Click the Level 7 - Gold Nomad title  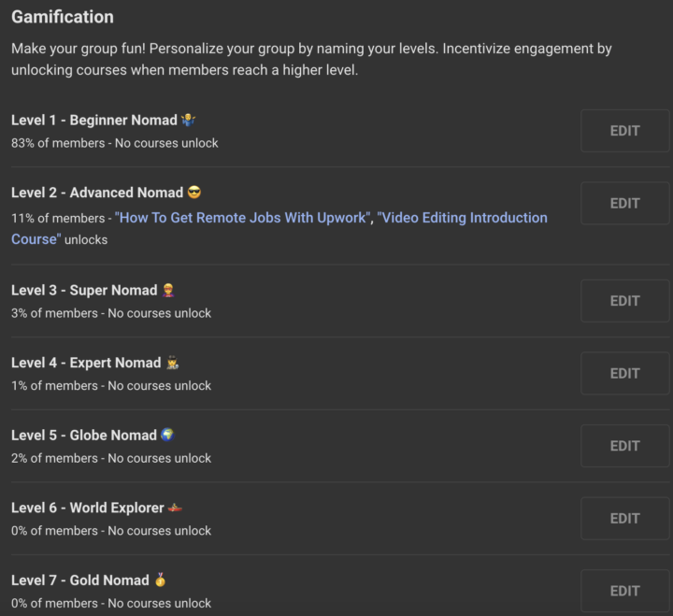(80, 580)
